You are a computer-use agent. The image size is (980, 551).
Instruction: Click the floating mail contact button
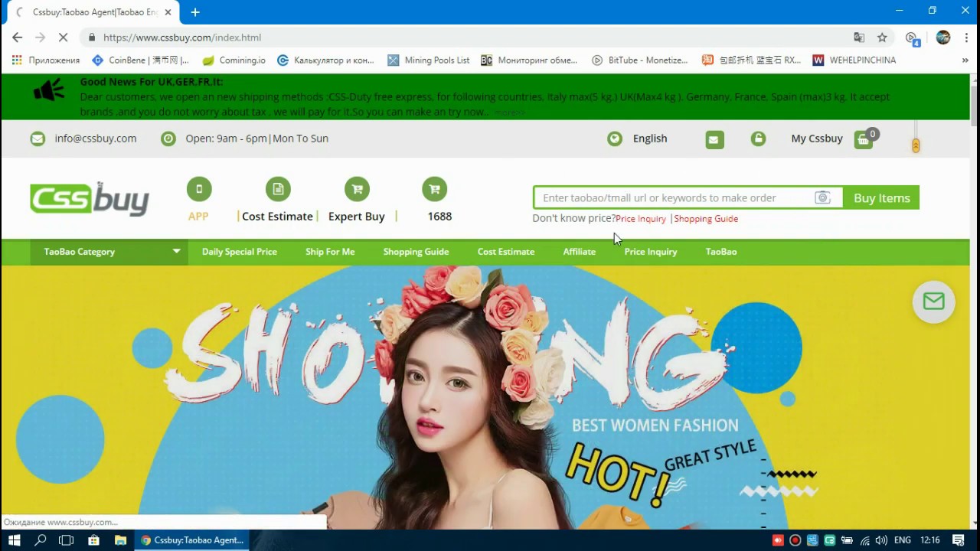click(933, 302)
